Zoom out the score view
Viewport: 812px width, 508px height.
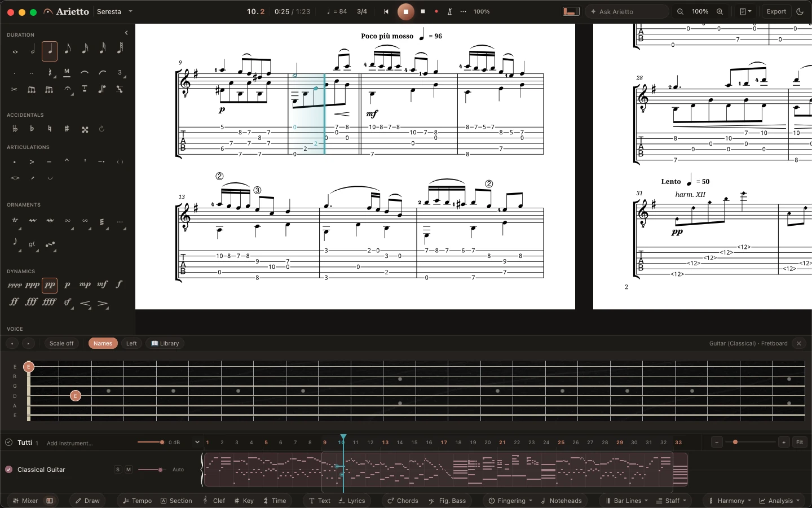(680, 11)
